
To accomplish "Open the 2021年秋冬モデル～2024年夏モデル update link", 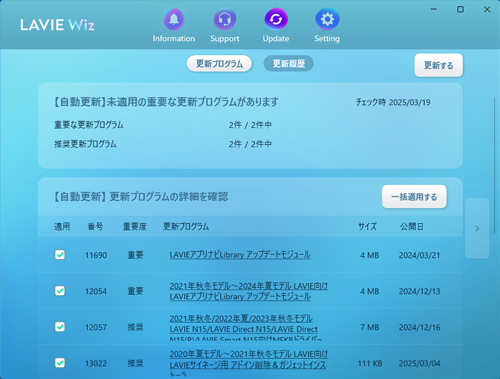I will [249, 291].
